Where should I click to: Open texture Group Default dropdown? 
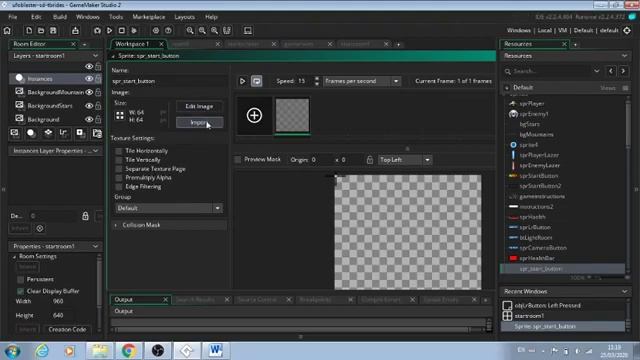[169, 208]
